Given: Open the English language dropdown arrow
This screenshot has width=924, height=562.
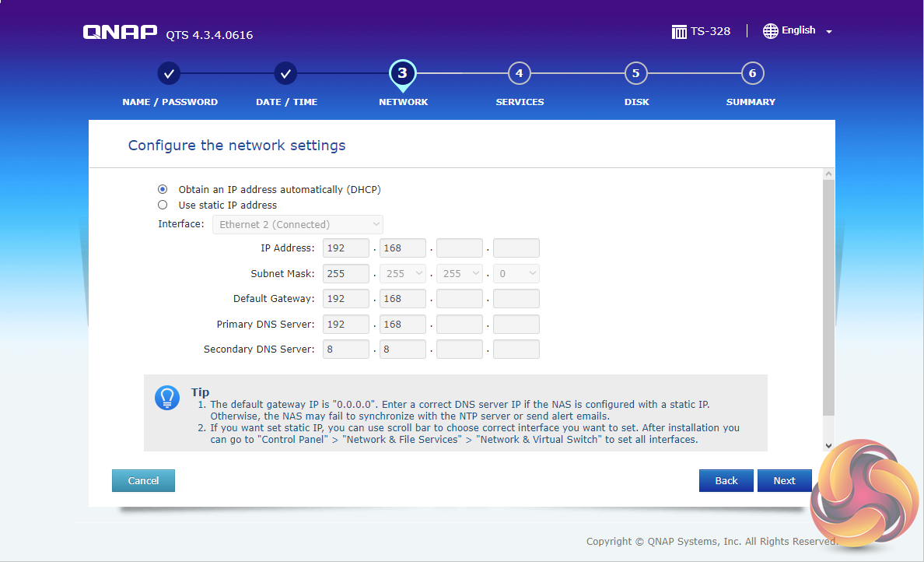Looking at the screenshot, I should point(829,32).
